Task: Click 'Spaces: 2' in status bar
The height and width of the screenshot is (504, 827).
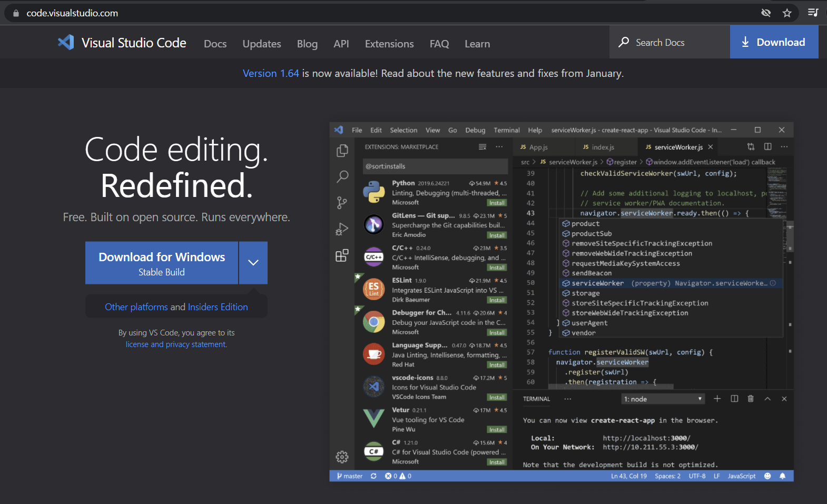Action: tap(667, 476)
